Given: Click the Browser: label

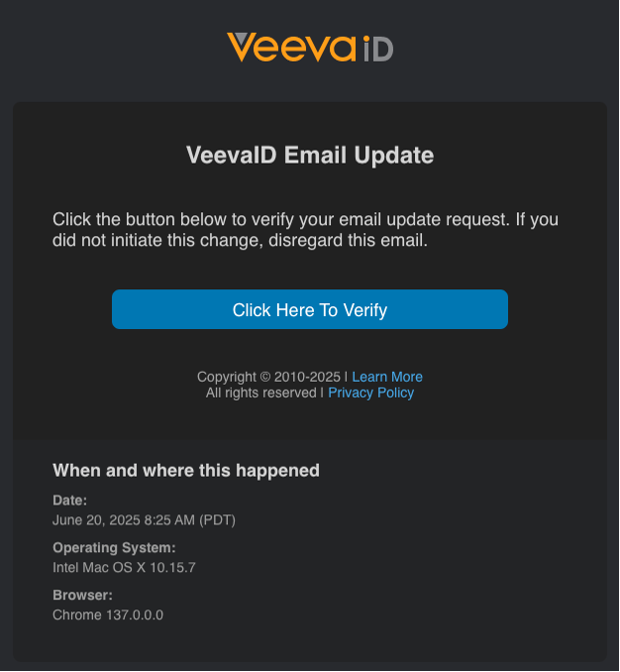Looking at the screenshot, I should (x=82, y=595).
